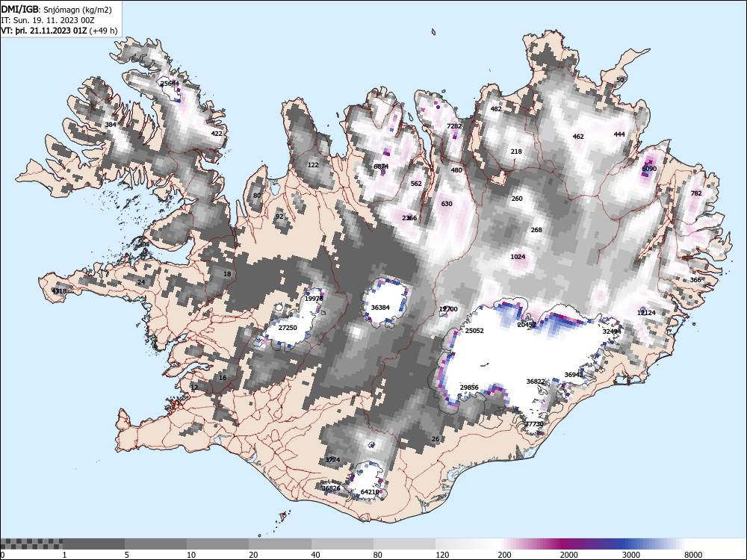Click the 24 value on Snæfellsnes
Image resolution: width=747 pixels, height=560 pixels.
tap(141, 282)
